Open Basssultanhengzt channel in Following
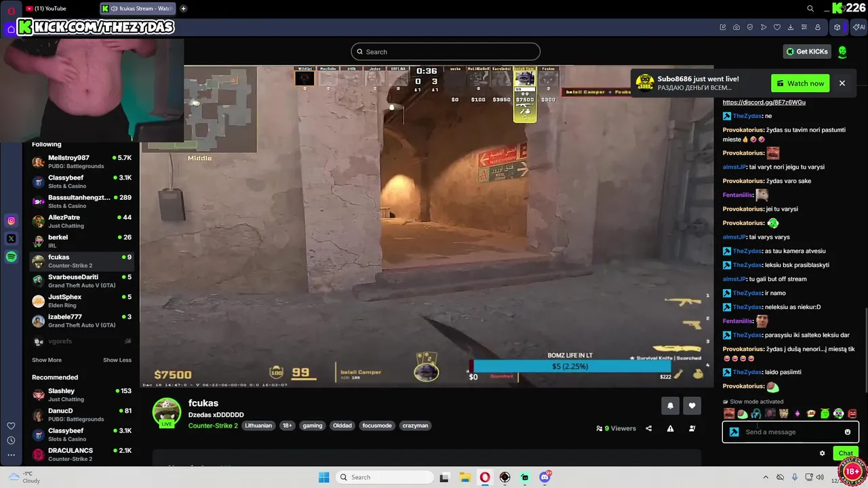 [x=81, y=201]
